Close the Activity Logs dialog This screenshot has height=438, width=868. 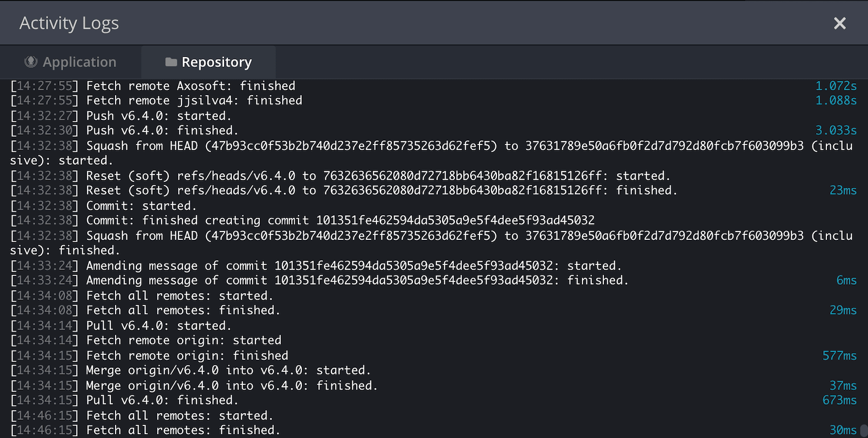click(840, 23)
